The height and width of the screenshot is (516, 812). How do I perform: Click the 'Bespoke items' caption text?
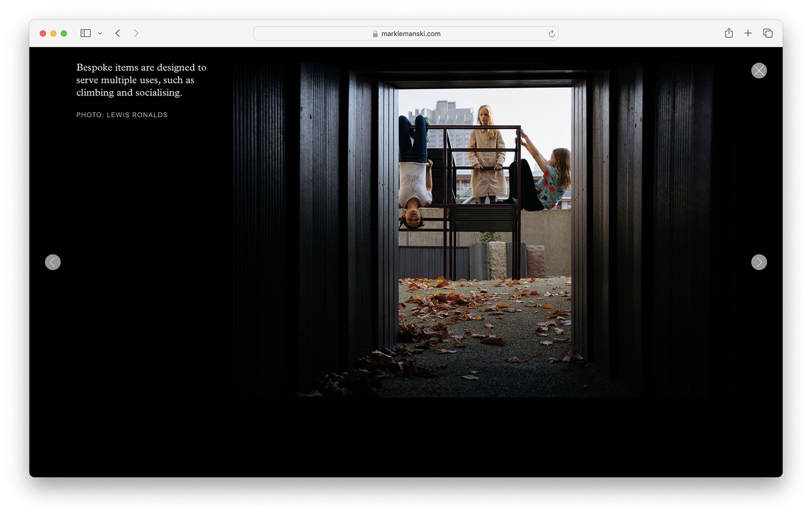(141, 80)
